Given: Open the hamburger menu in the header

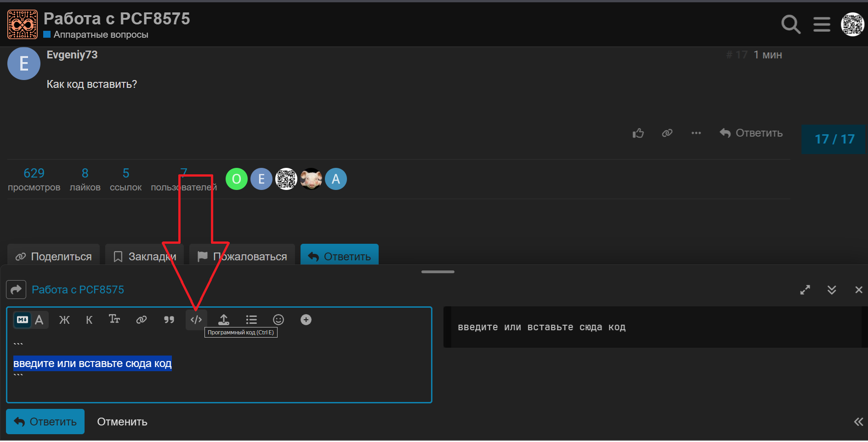Looking at the screenshot, I should click(x=822, y=24).
